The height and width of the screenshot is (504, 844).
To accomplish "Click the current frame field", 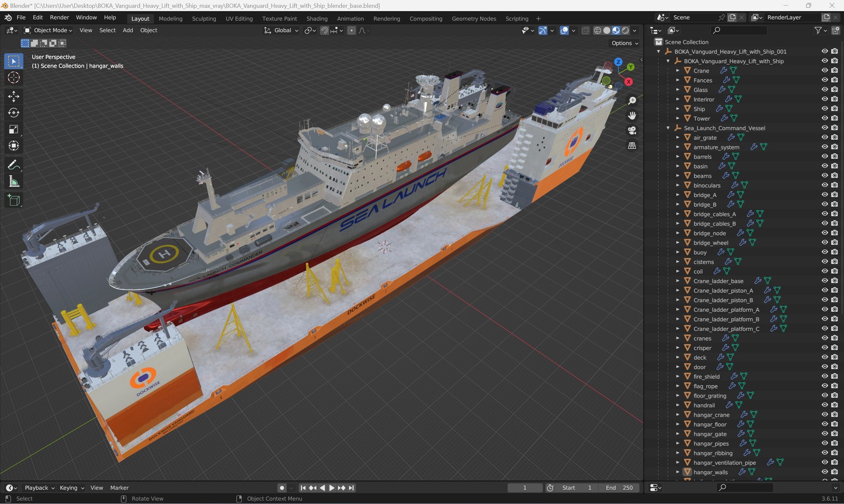I will (x=525, y=488).
